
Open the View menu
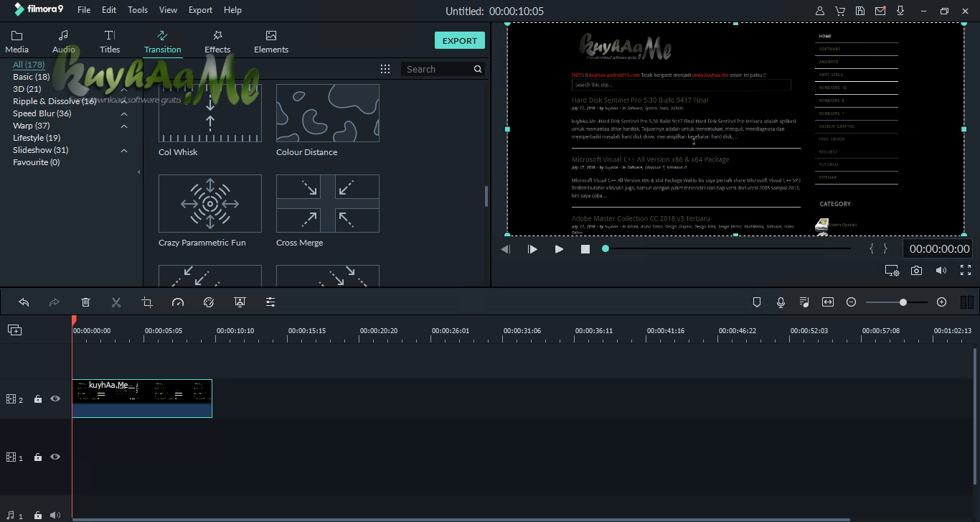(168, 10)
